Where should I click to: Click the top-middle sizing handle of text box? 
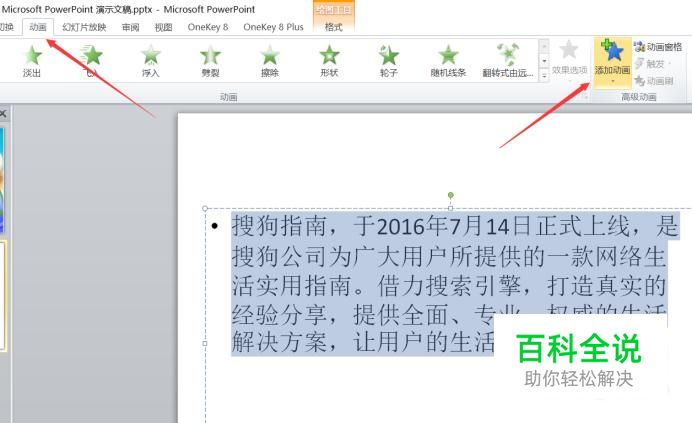click(451, 208)
